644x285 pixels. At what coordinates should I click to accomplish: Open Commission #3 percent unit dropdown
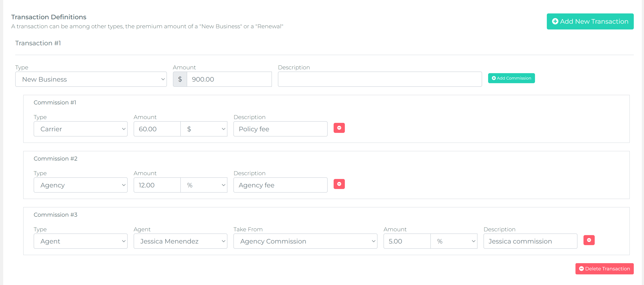pos(453,241)
